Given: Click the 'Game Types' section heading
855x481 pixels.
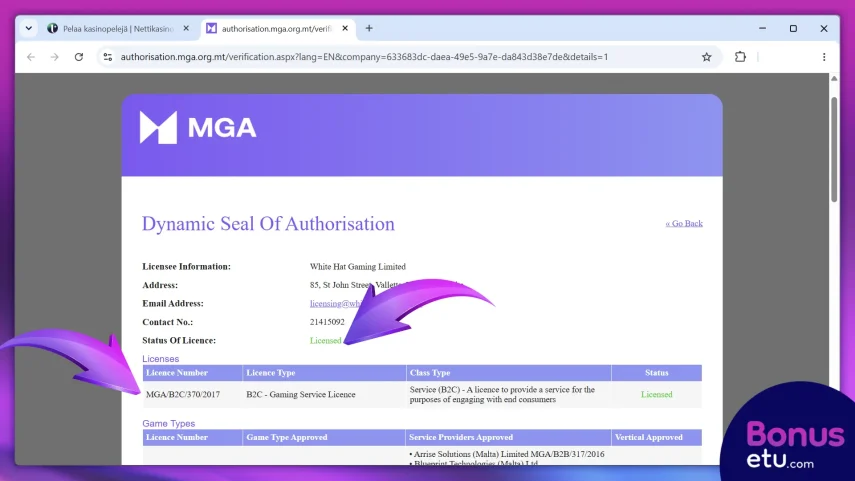Looking at the screenshot, I should click(x=168, y=423).
